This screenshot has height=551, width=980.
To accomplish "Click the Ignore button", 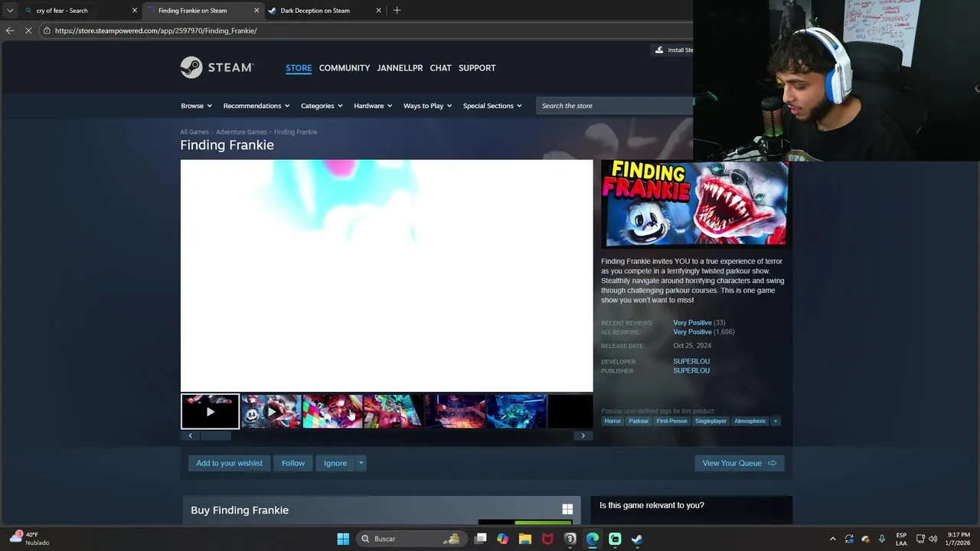I will pyautogui.click(x=335, y=463).
